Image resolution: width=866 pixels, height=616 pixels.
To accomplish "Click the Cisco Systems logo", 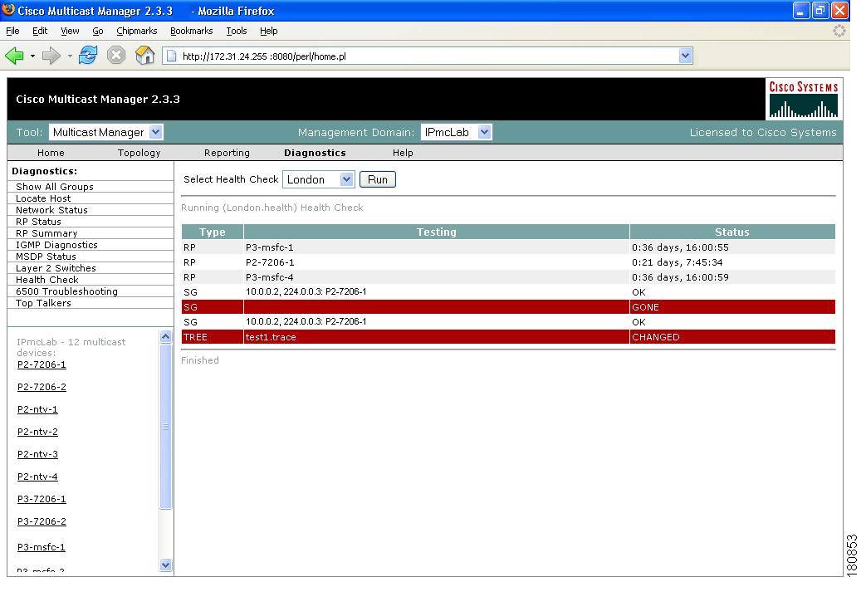I will click(804, 100).
